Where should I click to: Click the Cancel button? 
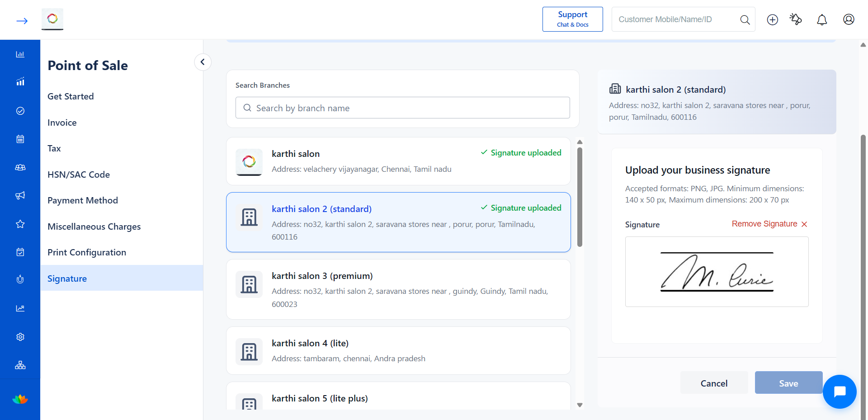(x=714, y=383)
